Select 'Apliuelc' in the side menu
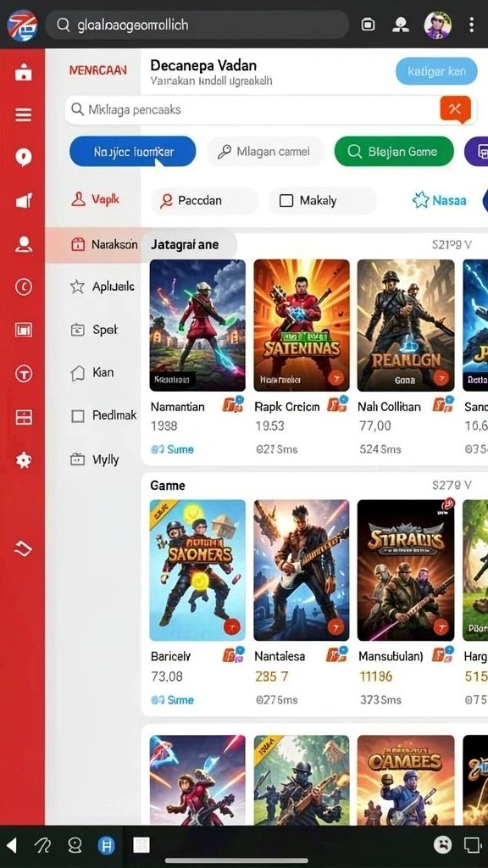Image resolution: width=488 pixels, height=868 pixels. pos(103,287)
